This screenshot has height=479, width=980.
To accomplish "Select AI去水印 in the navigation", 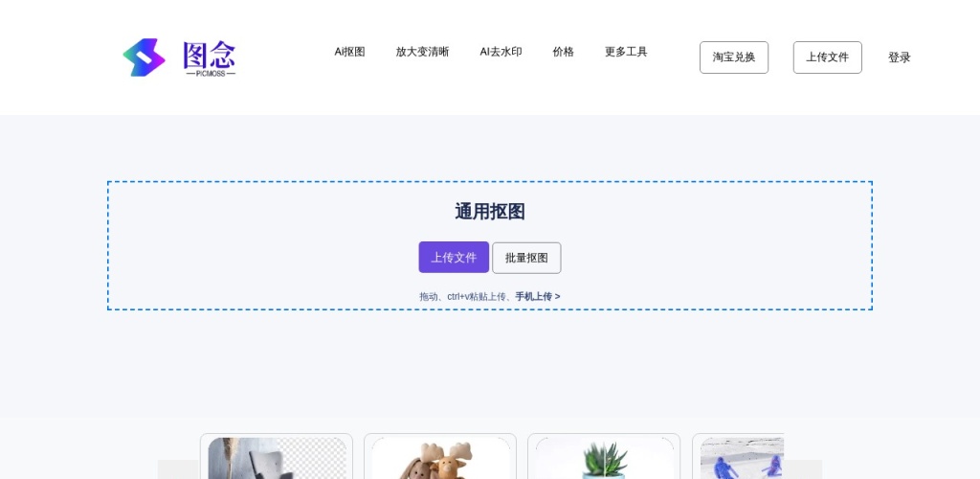I will point(501,52).
